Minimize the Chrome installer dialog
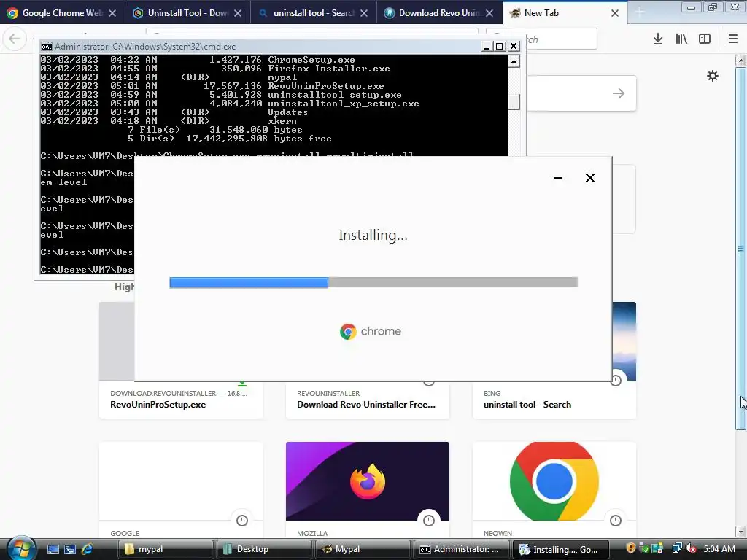The image size is (747, 560). [x=558, y=178]
